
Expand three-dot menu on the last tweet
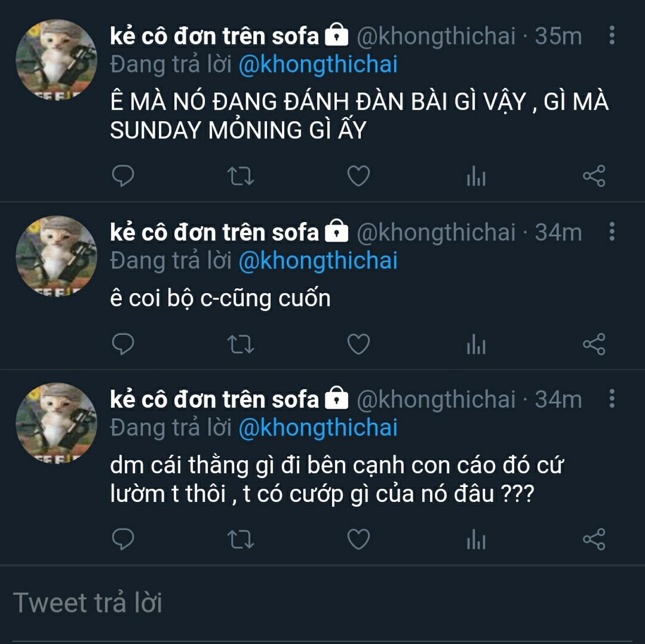[x=612, y=399]
